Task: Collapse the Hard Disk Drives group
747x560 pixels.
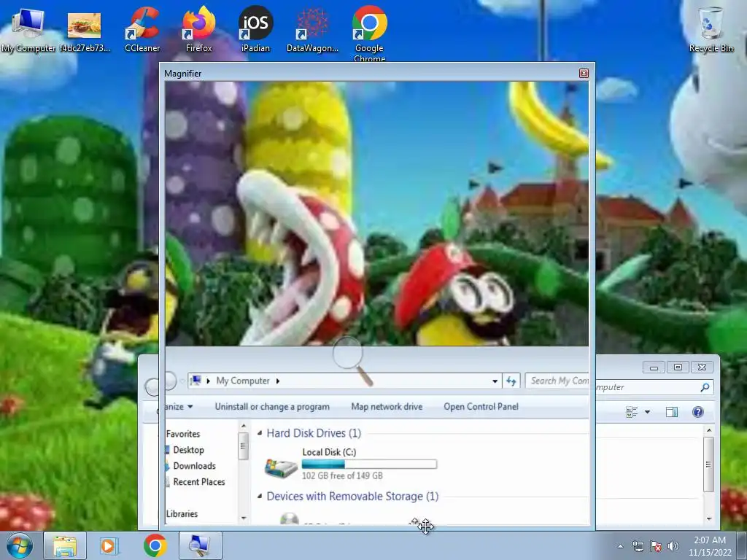Action: [x=260, y=433]
